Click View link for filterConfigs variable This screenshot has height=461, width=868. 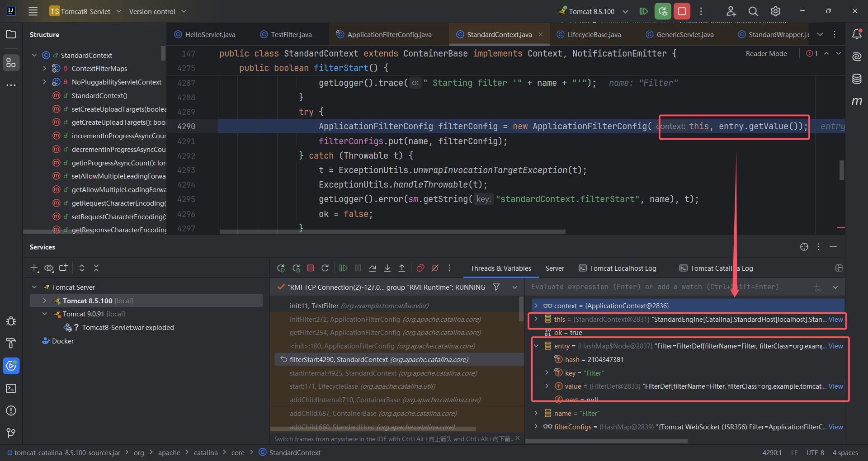(835, 427)
